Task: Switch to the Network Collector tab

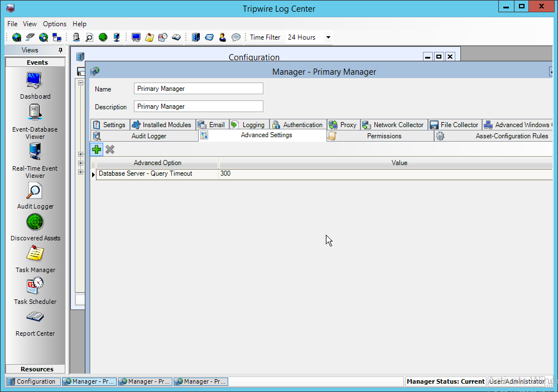Action: pyautogui.click(x=398, y=125)
